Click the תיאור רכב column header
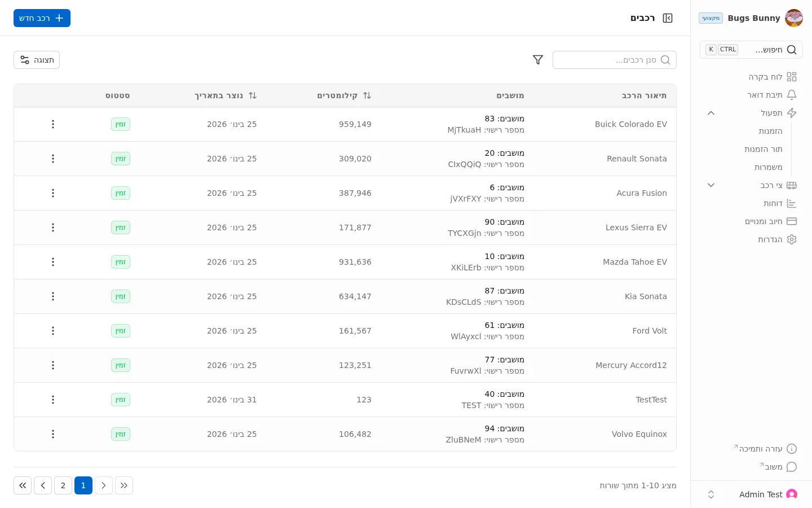Viewport: 812px width, 508px height. click(644, 95)
